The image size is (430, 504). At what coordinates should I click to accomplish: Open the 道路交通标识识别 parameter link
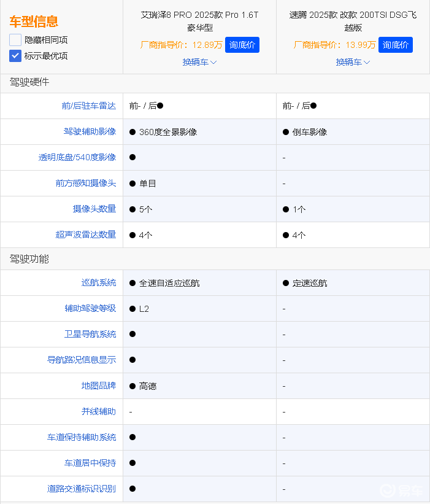pyautogui.click(x=82, y=489)
